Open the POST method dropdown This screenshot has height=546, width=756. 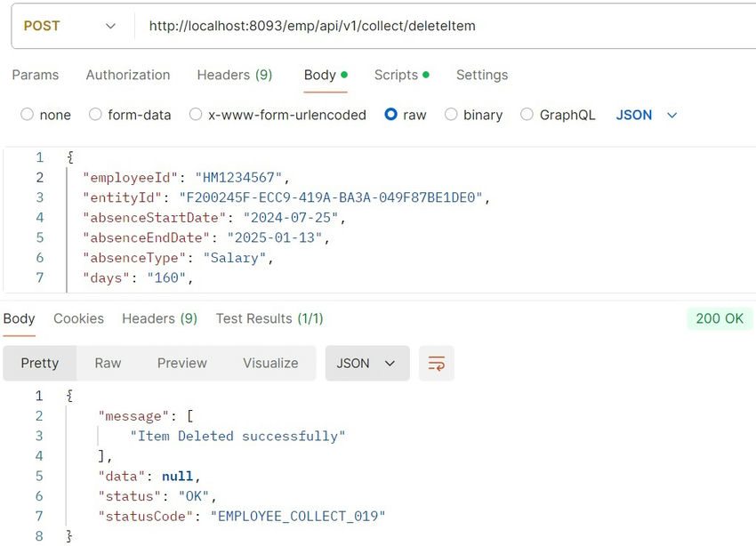pos(69,26)
